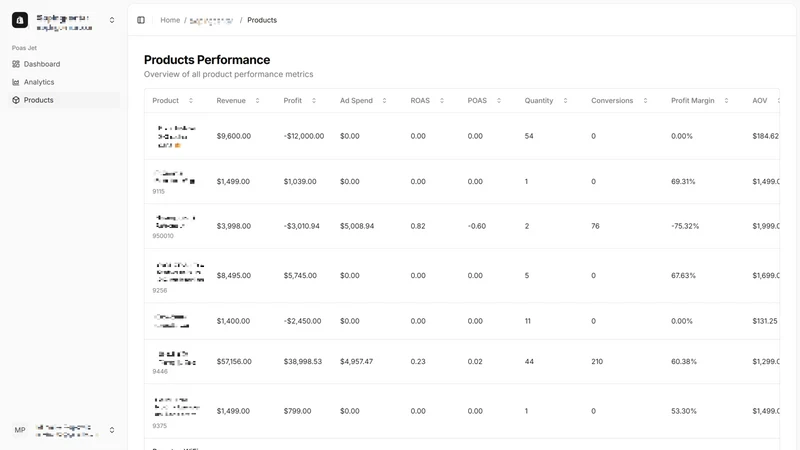Click the $131.25 AOV cell

click(765, 321)
